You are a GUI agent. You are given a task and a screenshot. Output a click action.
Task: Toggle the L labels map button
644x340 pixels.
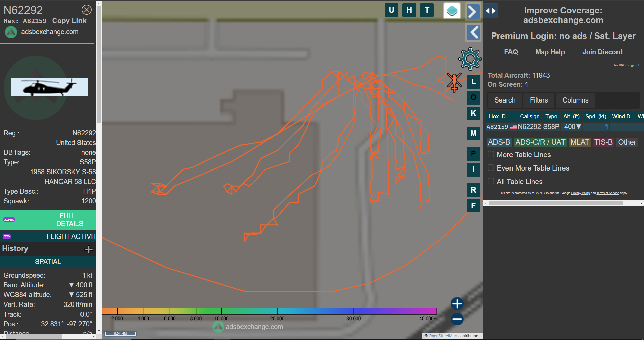[x=473, y=82]
